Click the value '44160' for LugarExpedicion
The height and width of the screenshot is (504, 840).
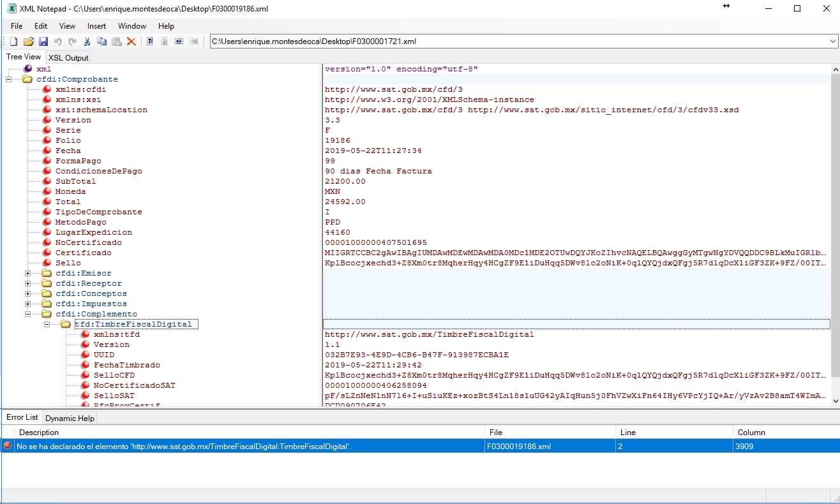(338, 232)
